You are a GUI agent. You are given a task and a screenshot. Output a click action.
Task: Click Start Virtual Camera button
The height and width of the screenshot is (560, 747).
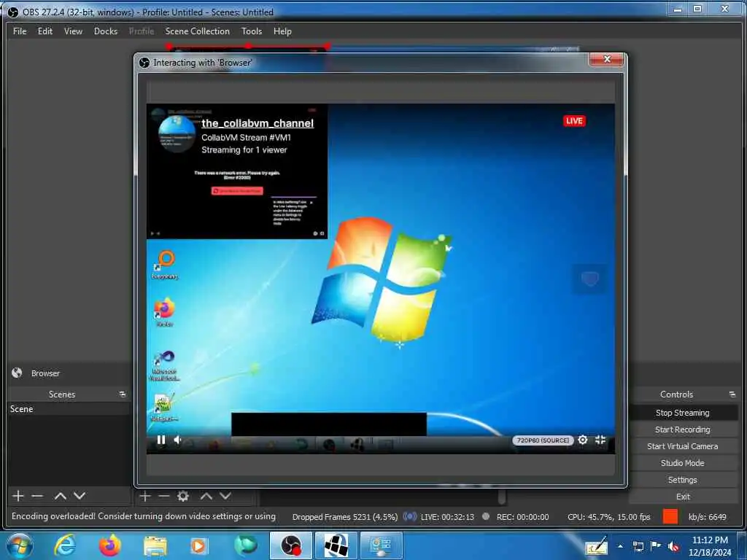coord(683,446)
